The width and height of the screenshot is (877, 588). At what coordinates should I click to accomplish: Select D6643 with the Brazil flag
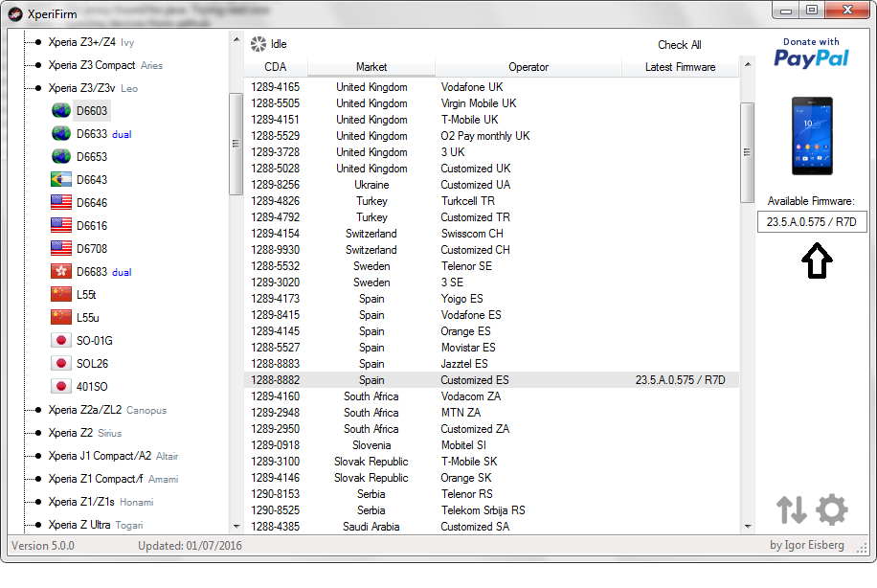[x=92, y=180]
